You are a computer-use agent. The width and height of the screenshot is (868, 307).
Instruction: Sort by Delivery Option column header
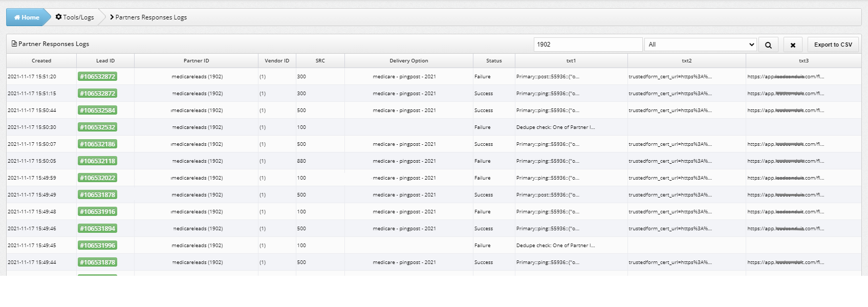pyautogui.click(x=408, y=60)
